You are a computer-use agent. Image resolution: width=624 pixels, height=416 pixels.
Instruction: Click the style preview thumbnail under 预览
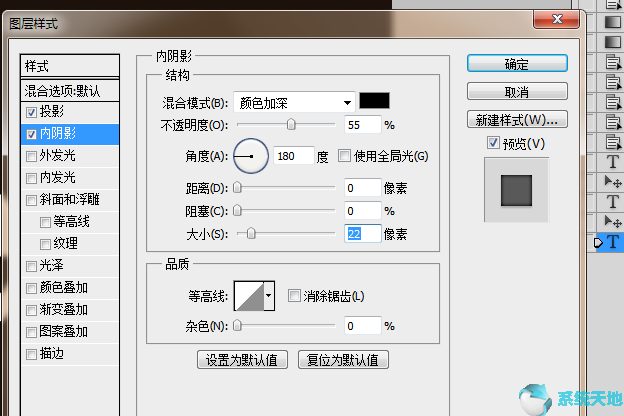tap(516, 190)
